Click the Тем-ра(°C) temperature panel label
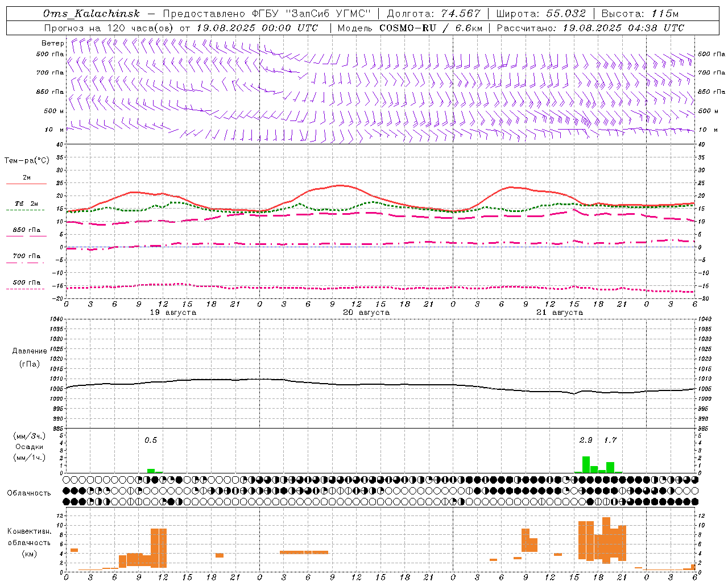Image resolution: width=728 pixels, height=582 pixels. click(x=27, y=161)
